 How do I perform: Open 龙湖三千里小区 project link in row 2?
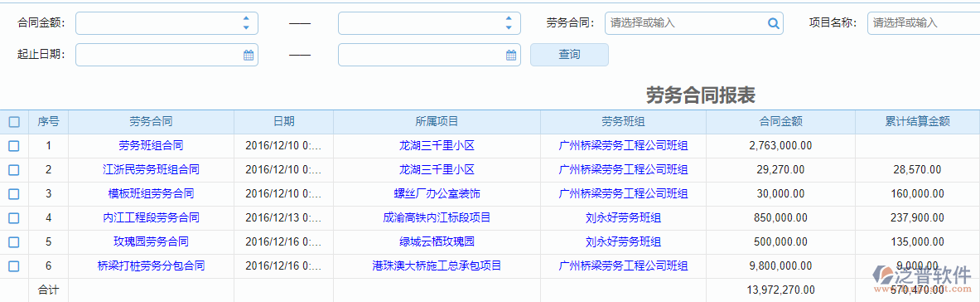(437, 170)
